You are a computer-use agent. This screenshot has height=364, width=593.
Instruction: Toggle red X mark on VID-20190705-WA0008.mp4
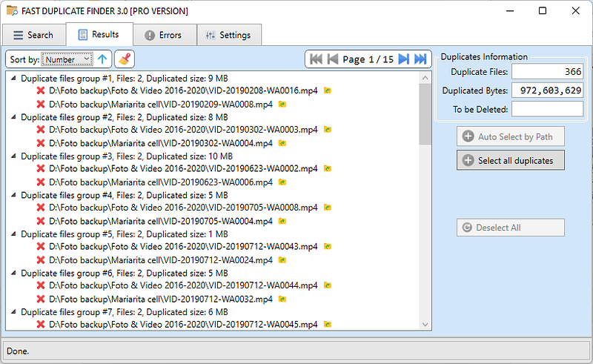(x=41, y=208)
